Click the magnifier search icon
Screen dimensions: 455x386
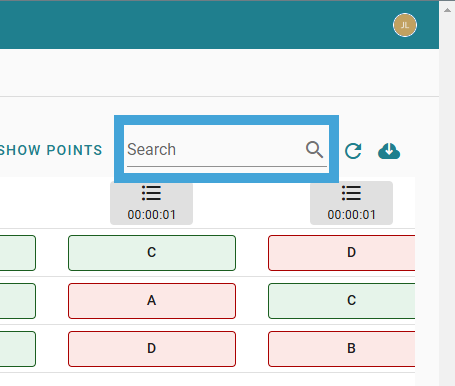point(314,150)
